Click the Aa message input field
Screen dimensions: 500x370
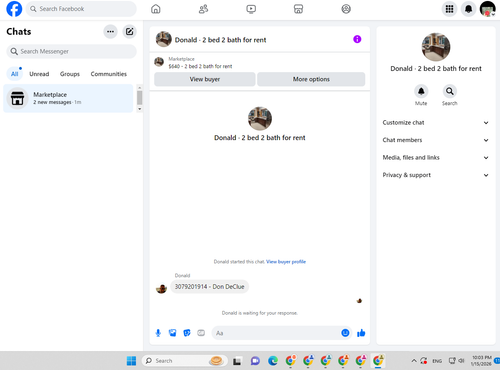[282, 333]
